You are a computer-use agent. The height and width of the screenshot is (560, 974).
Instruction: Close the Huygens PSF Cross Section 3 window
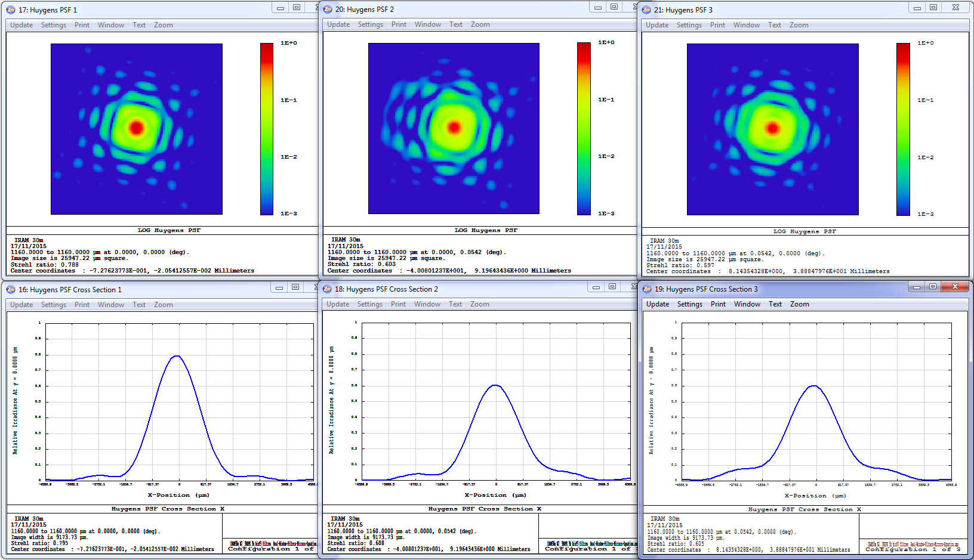point(955,287)
